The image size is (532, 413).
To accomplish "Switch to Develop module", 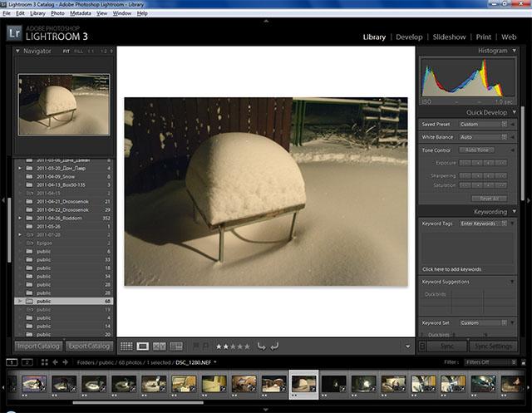I will 409,37.
